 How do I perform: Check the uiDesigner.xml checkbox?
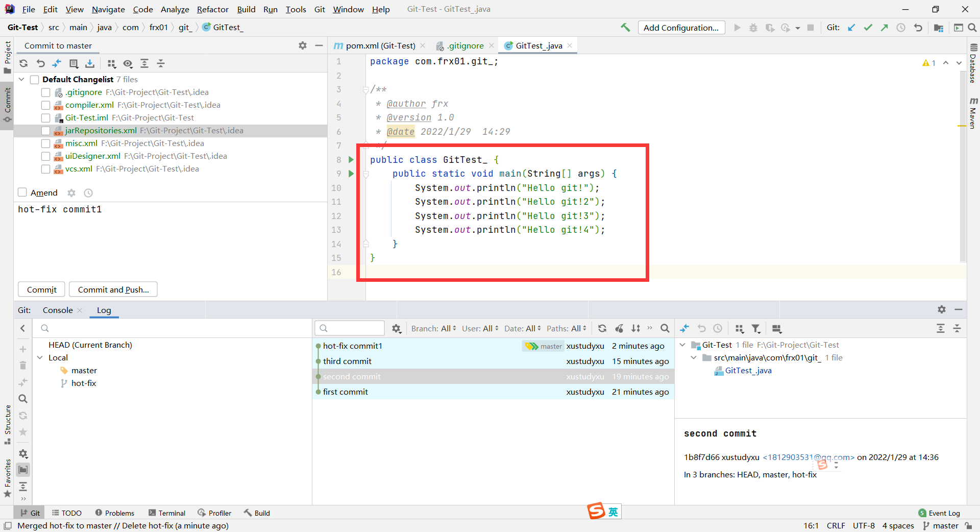click(45, 156)
